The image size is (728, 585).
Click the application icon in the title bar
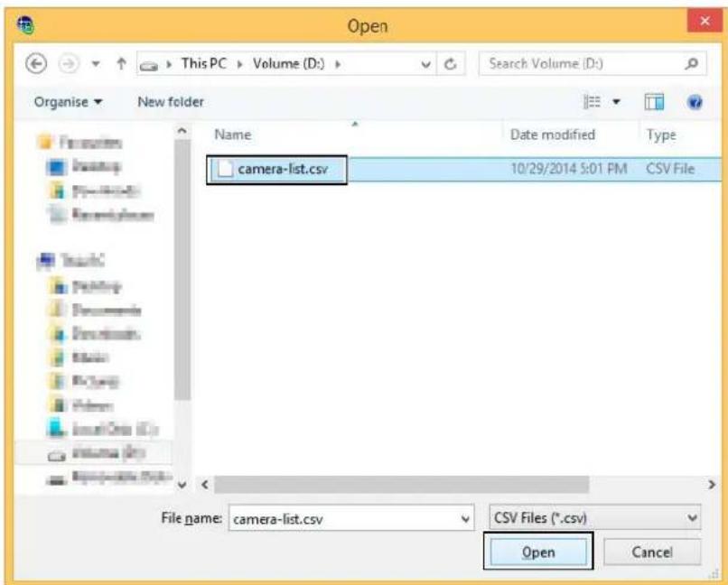click(26, 25)
